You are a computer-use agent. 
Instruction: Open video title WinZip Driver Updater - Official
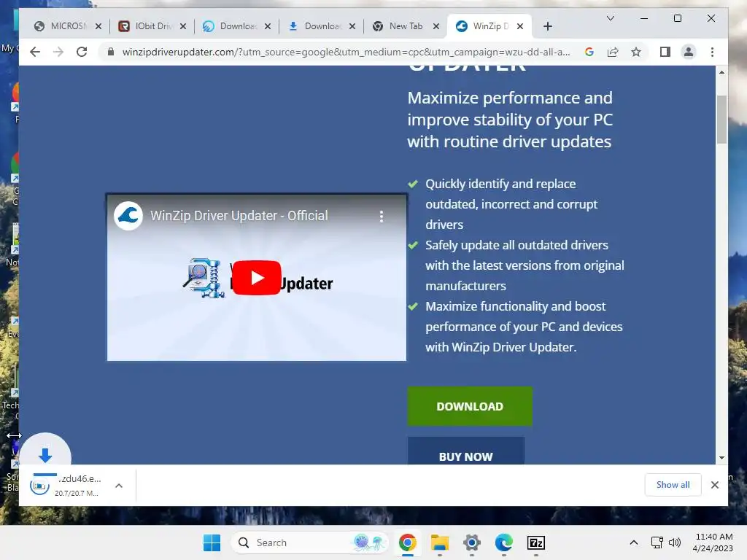tap(239, 216)
